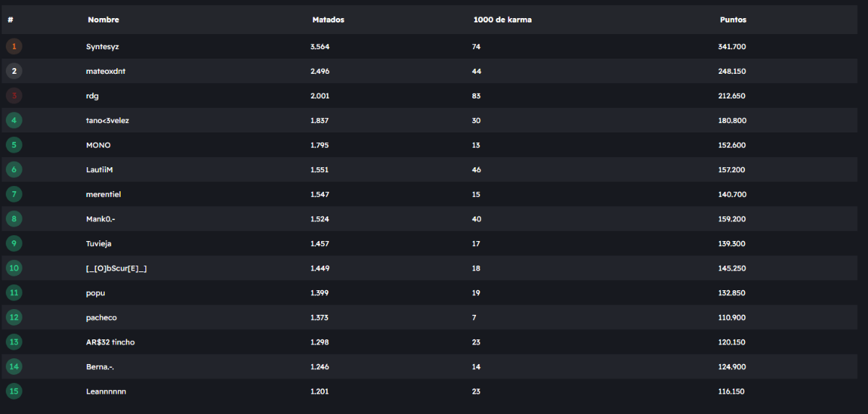Click the rank 2 gray badge

coord(14,71)
